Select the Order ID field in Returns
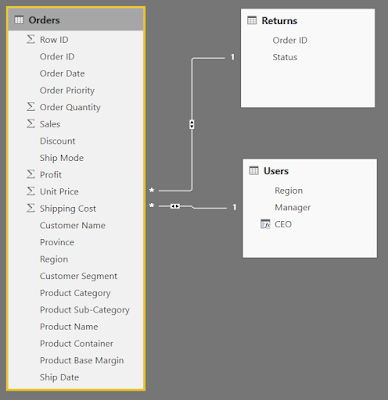This screenshot has width=388, height=400. [290, 40]
